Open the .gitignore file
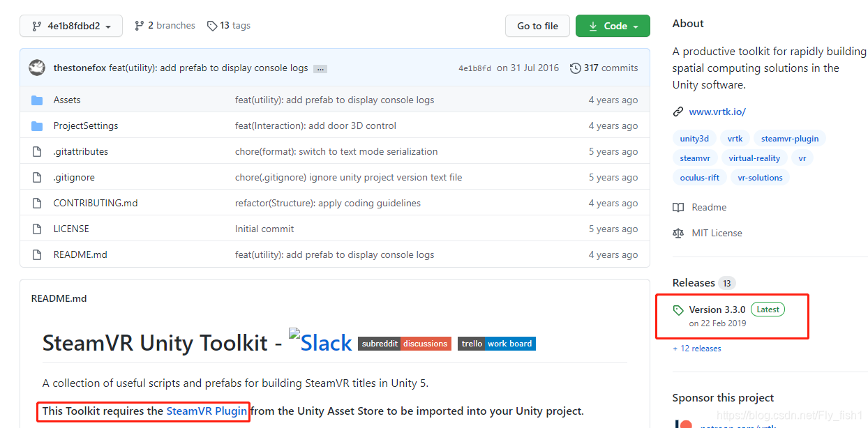Screen dimensions: 868x428 coord(74,178)
